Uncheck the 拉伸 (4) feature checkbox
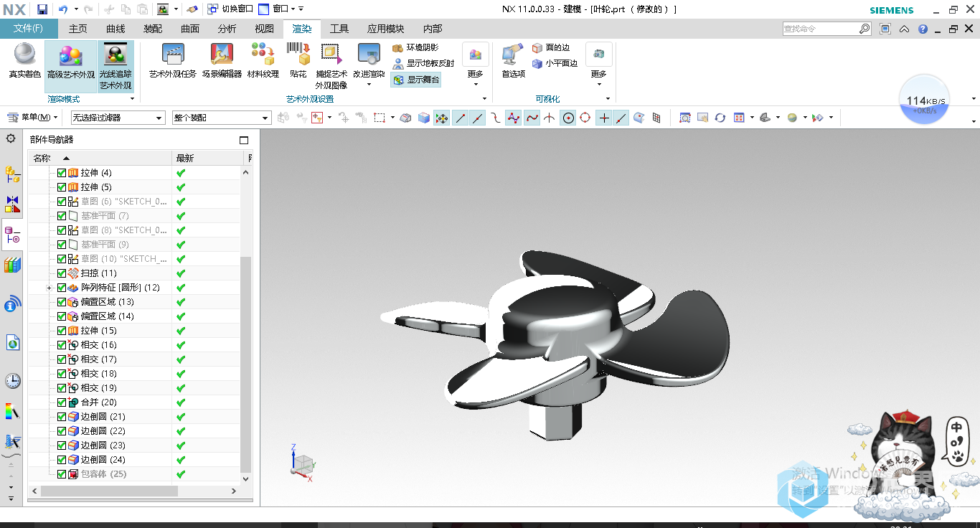 click(x=61, y=173)
